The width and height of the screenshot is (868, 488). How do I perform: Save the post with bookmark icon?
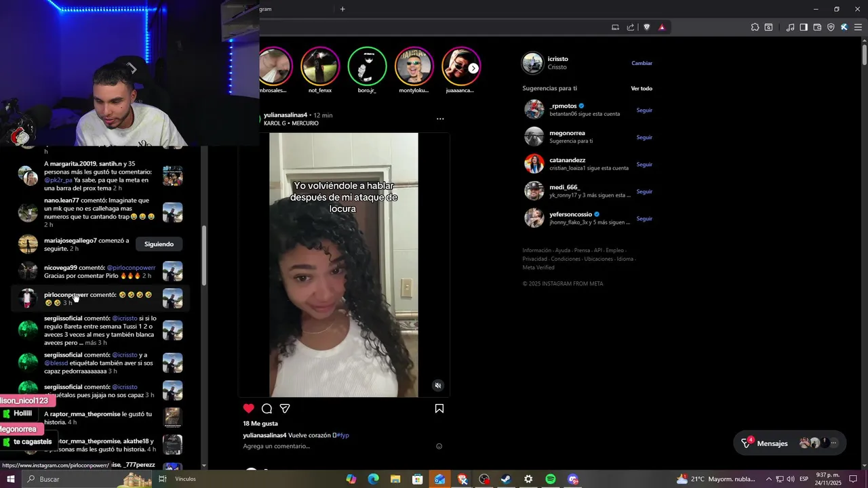(x=439, y=408)
